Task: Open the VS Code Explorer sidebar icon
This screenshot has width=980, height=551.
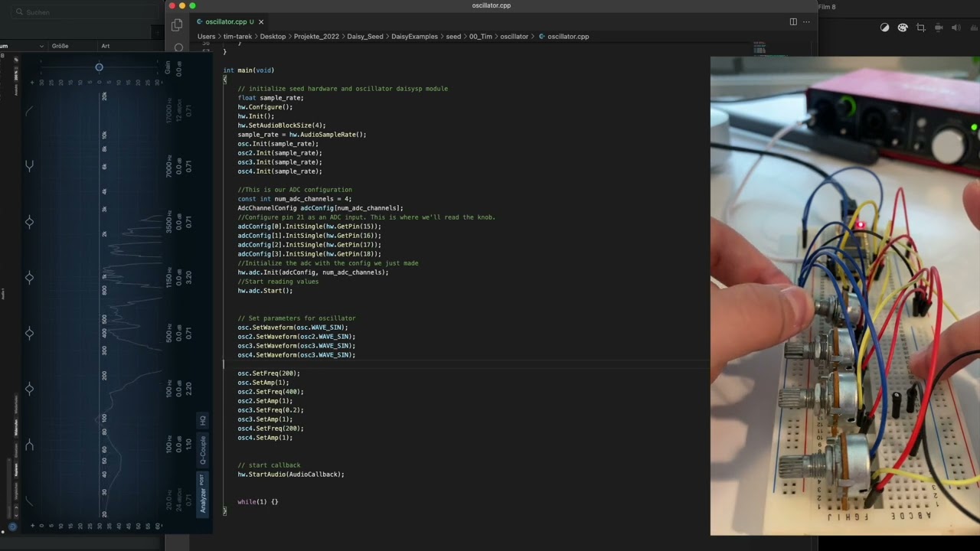Action: pyautogui.click(x=177, y=24)
